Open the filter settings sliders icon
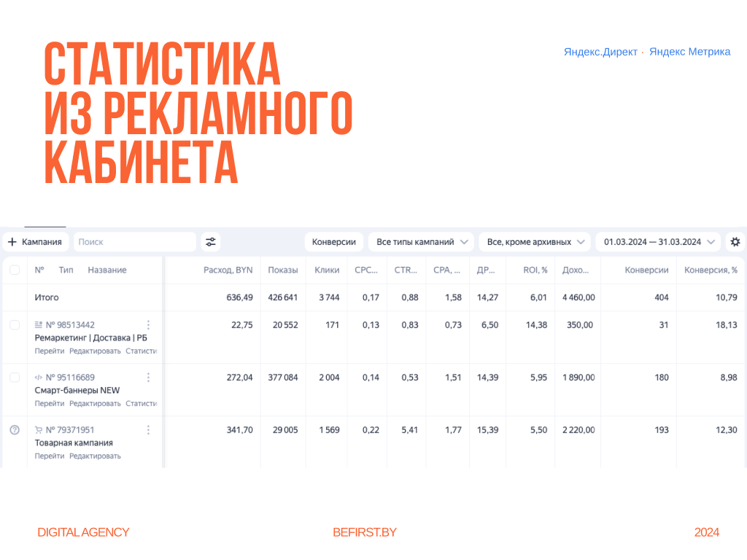 [x=210, y=242]
